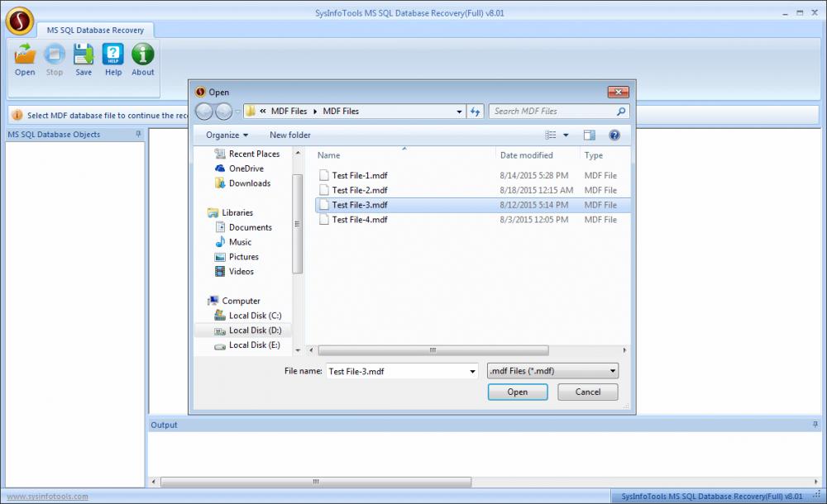Toggle the pin on MS SQL Database Objects panel
Screen dimensions: 827x504
[138, 134]
